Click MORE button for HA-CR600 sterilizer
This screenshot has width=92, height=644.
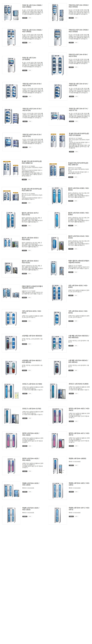click(x=30, y=43)
